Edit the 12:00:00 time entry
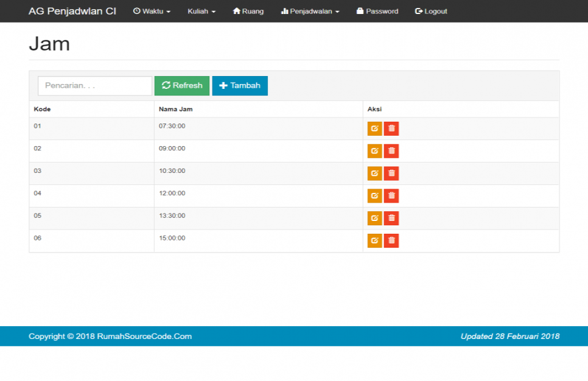The width and height of the screenshot is (588, 381). [x=374, y=195]
